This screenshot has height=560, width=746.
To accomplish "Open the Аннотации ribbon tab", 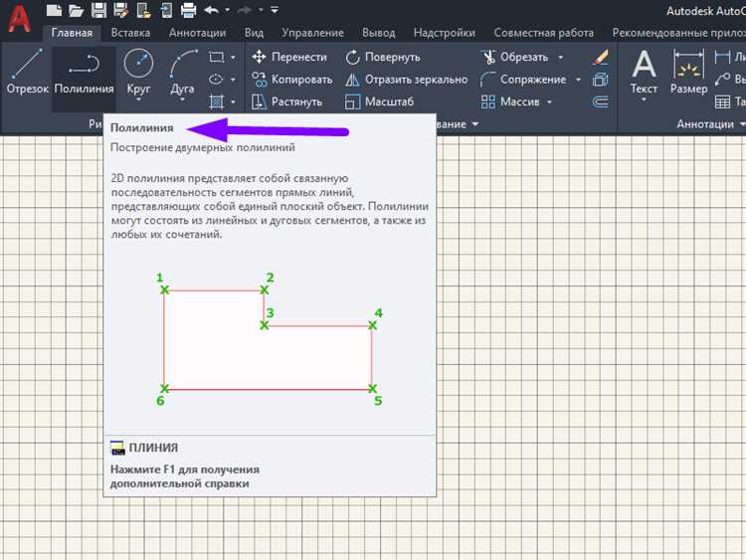I will [197, 33].
